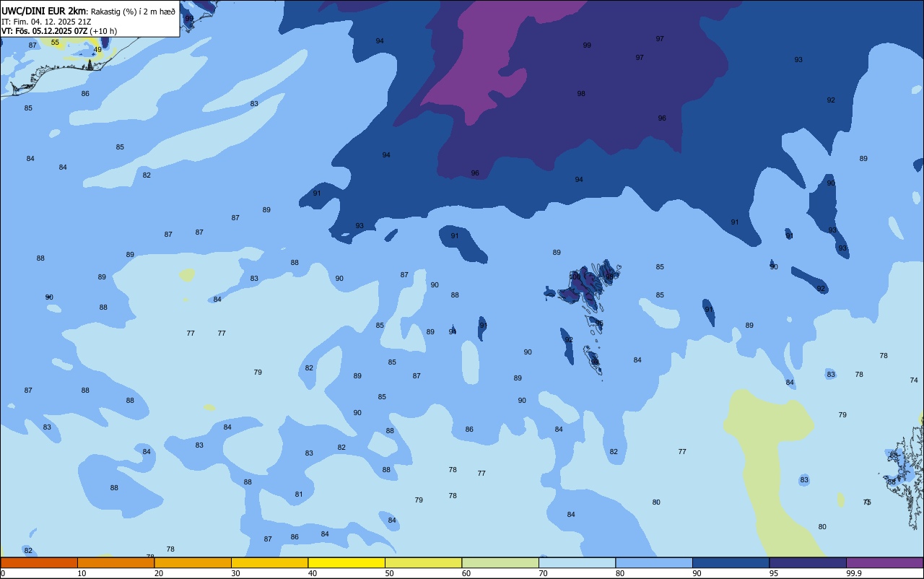Select the 10–20 orange legend color block
Image resolution: width=924 pixels, height=579 pixels.
tap(115, 562)
